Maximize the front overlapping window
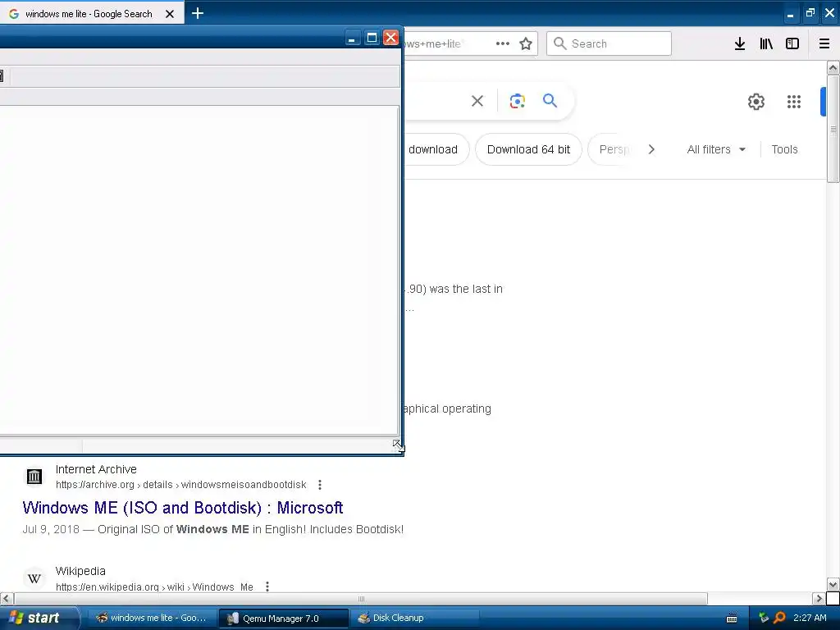Viewport: 840px width, 630px height. click(x=372, y=38)
